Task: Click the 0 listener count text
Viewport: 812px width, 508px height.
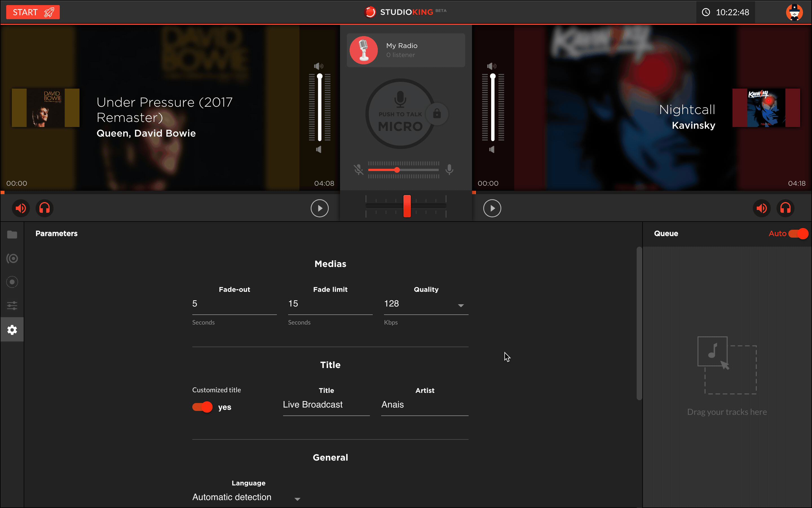Action: click(x=400, y=55)
